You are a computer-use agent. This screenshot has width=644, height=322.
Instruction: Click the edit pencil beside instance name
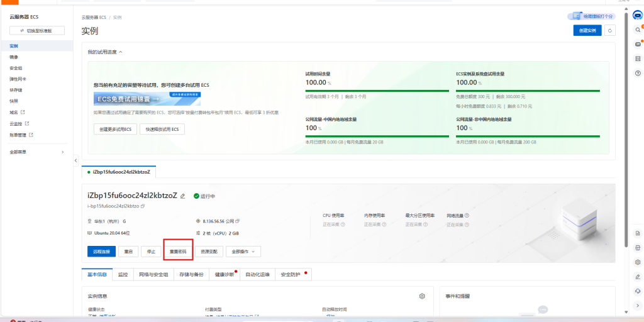click(183, 196)
